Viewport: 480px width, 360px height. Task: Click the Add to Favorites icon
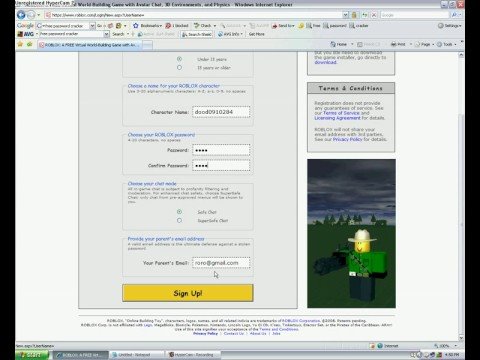[x=29, y=44]
